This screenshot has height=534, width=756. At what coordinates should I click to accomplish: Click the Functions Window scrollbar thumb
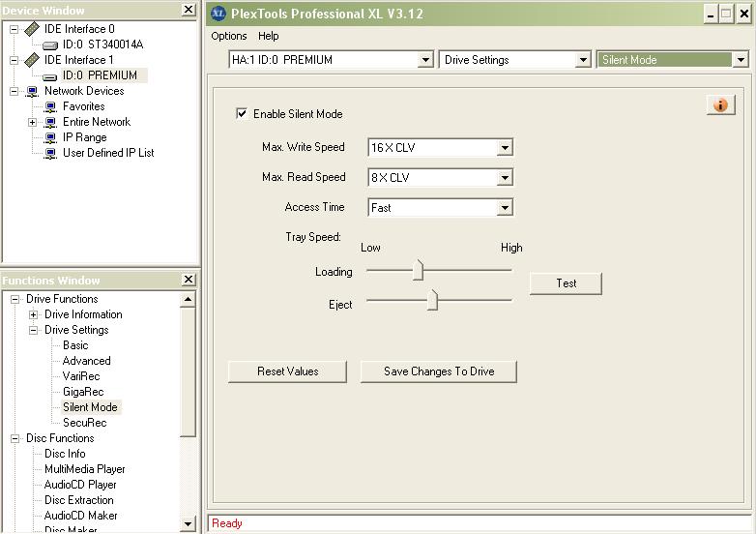point(189,371)
